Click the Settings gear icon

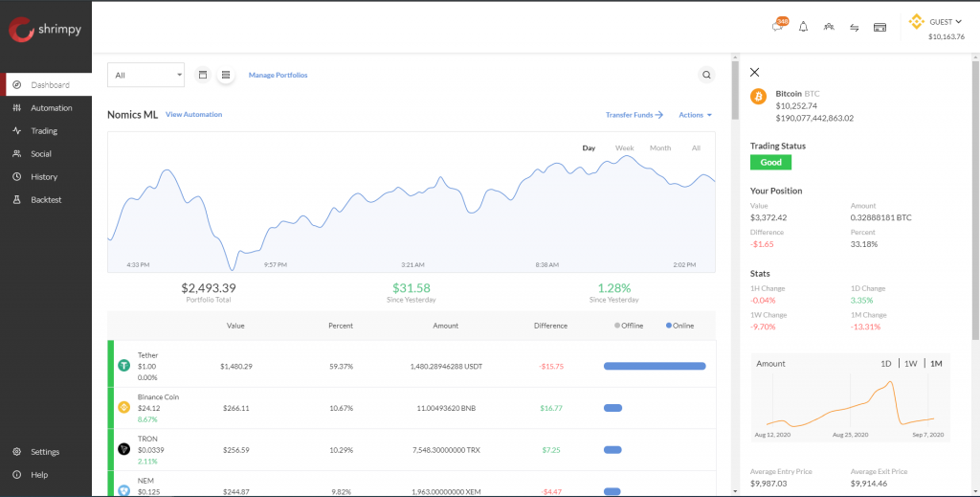tap(17, 452)
